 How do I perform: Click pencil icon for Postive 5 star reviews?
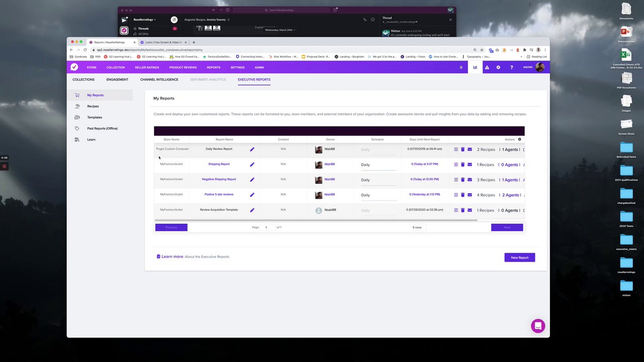tap(252, 195)
